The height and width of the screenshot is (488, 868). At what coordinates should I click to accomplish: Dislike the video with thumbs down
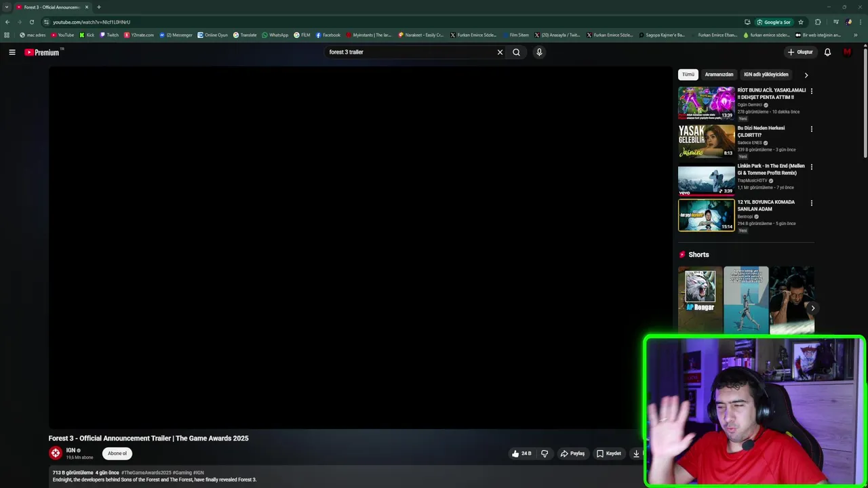(x=545, y=453)
